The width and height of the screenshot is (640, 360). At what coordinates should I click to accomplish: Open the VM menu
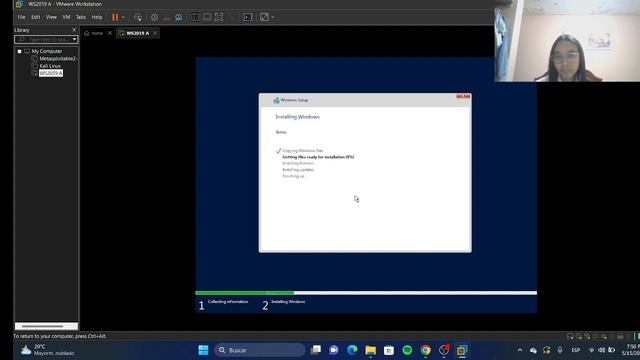click(66, 17)
